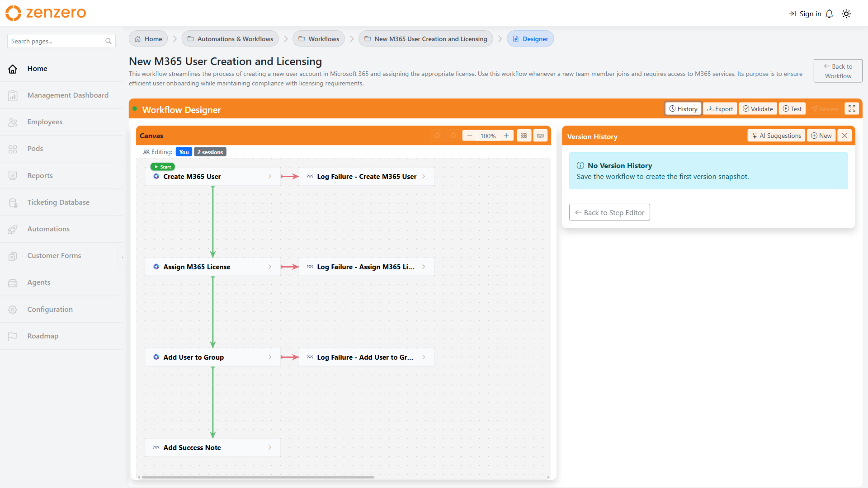Click the Add User to Group step icon
Viewport: 868px width, 488px height.
pyautogui.click(x=156, y=357)
